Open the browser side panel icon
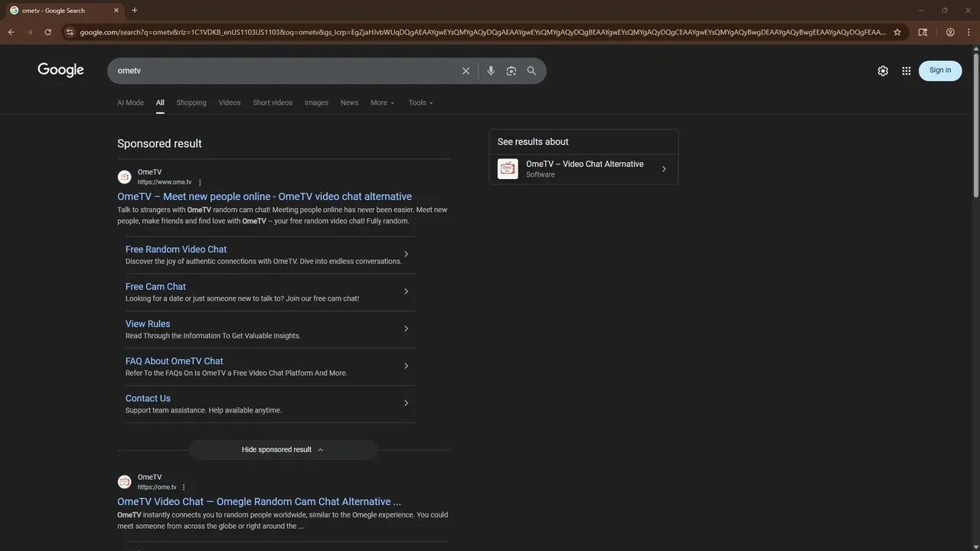980x551 pixels. [x=923, y=32]
